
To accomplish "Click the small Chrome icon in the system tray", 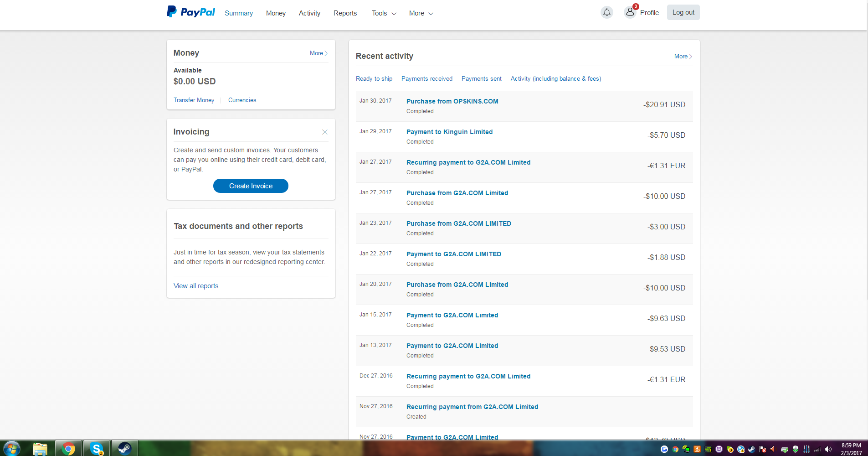I will click(675, 449).
